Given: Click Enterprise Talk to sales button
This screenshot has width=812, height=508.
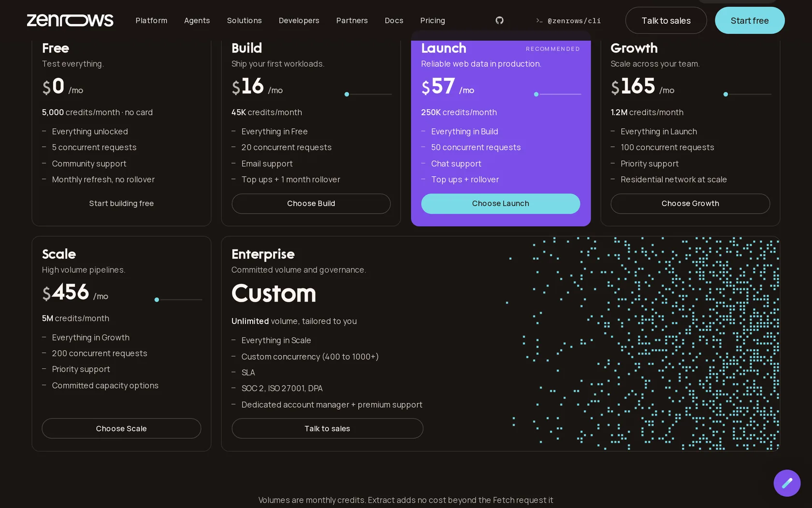Looking at the screenshot, I should tap(327, 429).
